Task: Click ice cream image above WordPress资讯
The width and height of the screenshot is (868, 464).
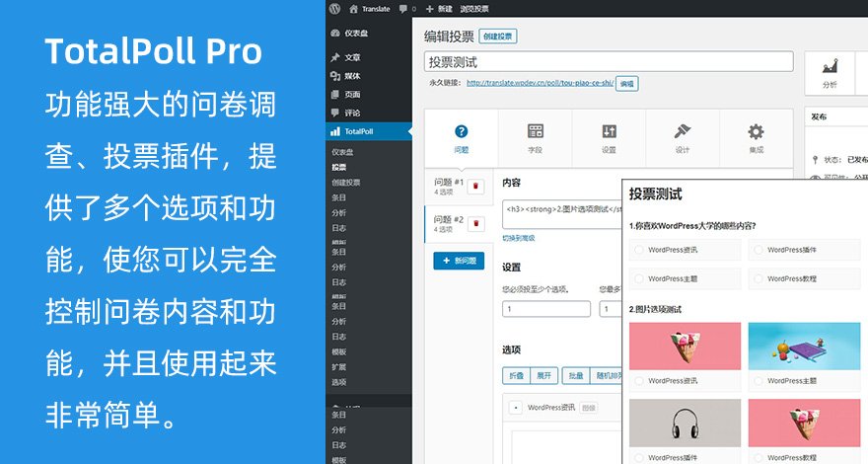Action: 685,346
